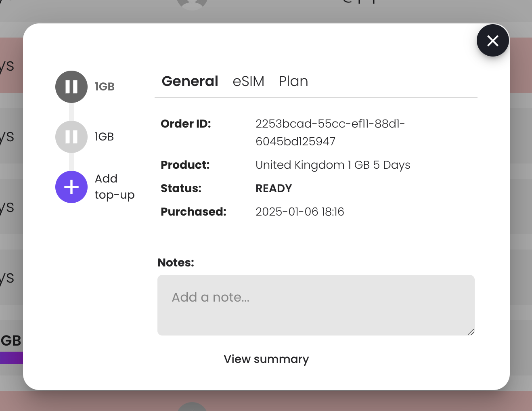Image resolution: width=532 pixels, height=411 pixels.
Task: Click the Order ID value 2253bcad-55cc-ef11-88d1-6045bd125947
Action: 330,132
